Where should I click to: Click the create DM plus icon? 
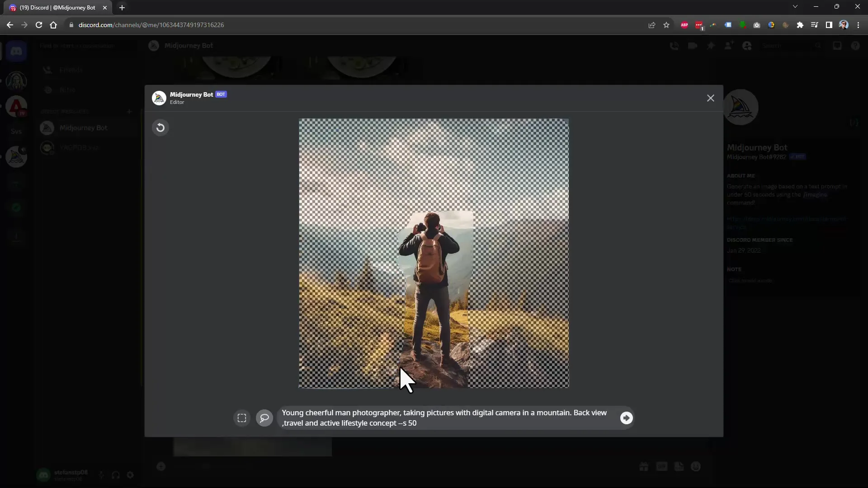tap(129, 111)
